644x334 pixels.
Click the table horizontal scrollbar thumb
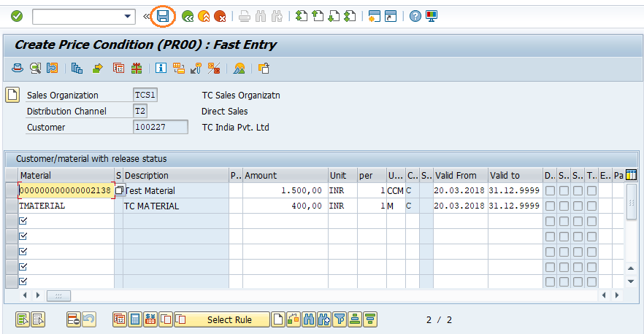(58, 295)
